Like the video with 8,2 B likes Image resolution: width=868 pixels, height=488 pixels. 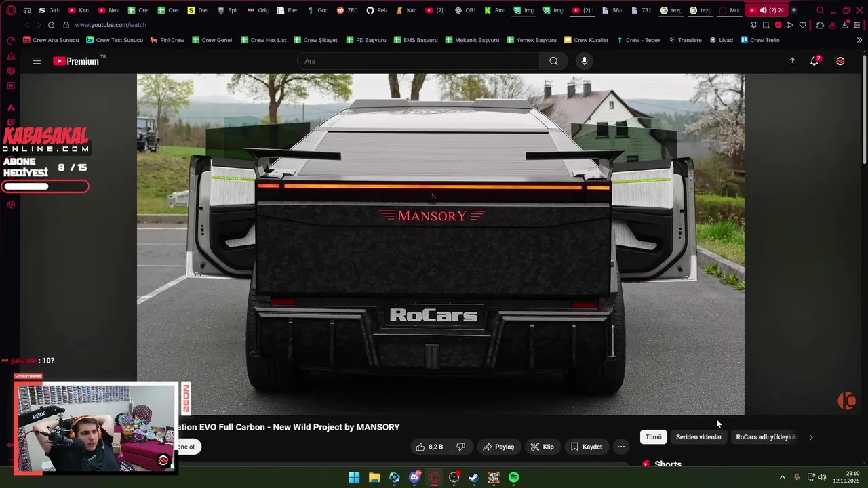pos(429,447)
